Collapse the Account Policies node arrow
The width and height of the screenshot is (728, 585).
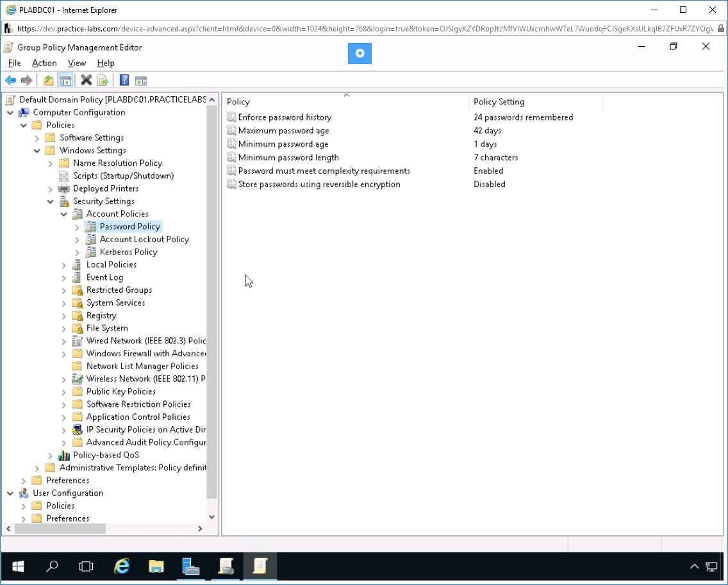tap(63, 214)
